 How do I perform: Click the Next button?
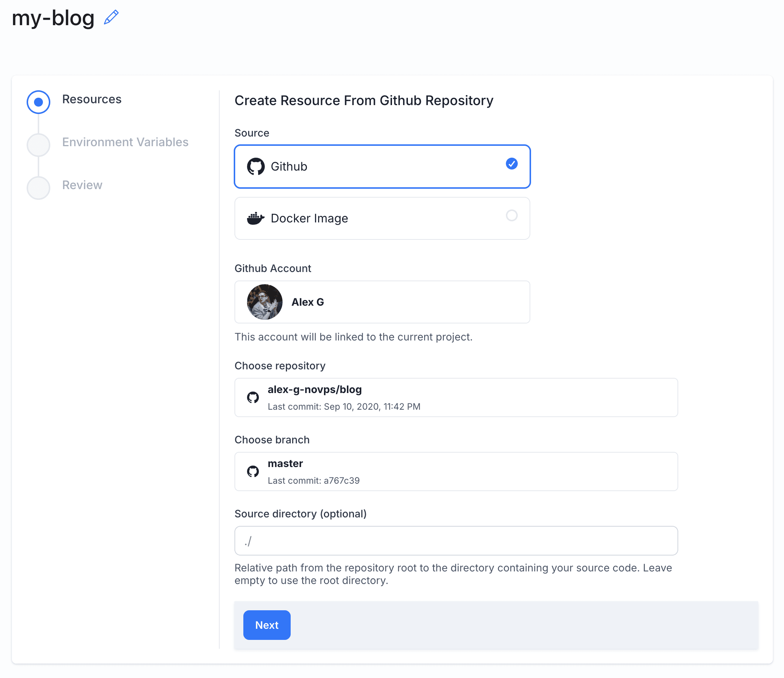coord(266,625)
